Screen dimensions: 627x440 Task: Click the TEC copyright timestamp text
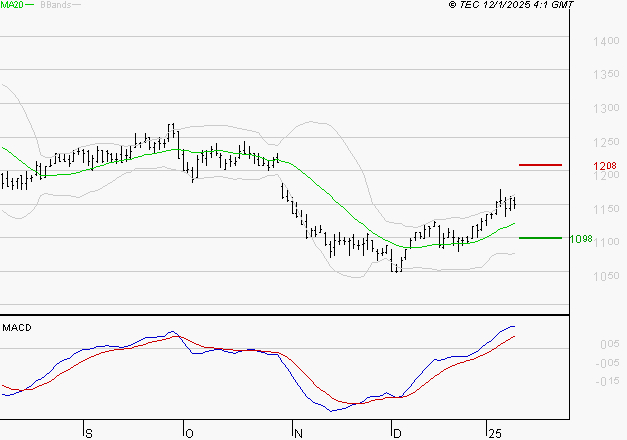point(511,5)
